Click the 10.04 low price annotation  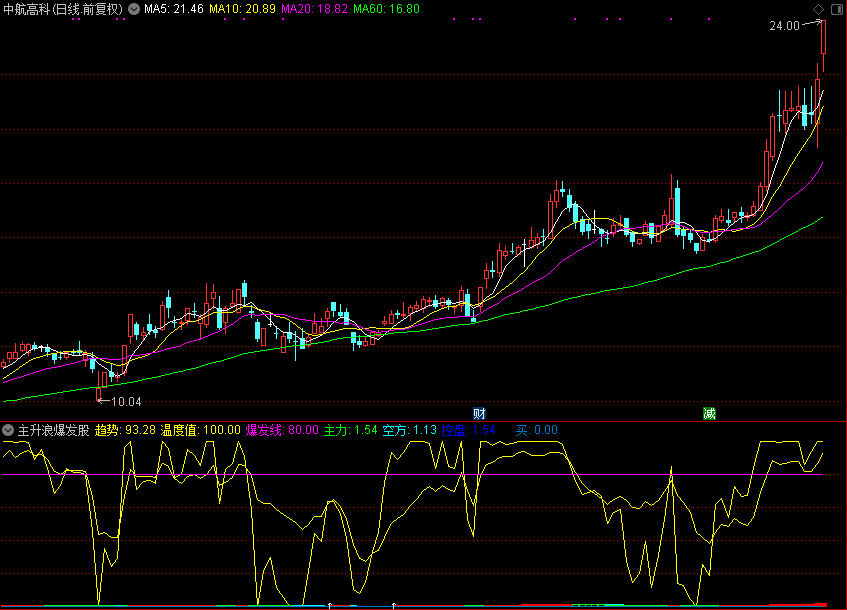pyautogui.click(x=124, y=402)
